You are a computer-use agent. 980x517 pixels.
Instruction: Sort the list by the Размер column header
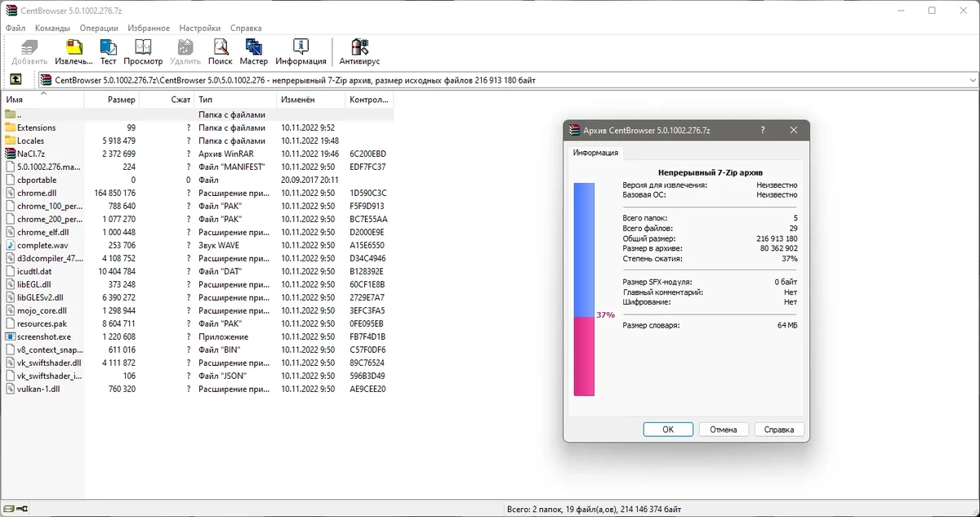tap(112, 100)
